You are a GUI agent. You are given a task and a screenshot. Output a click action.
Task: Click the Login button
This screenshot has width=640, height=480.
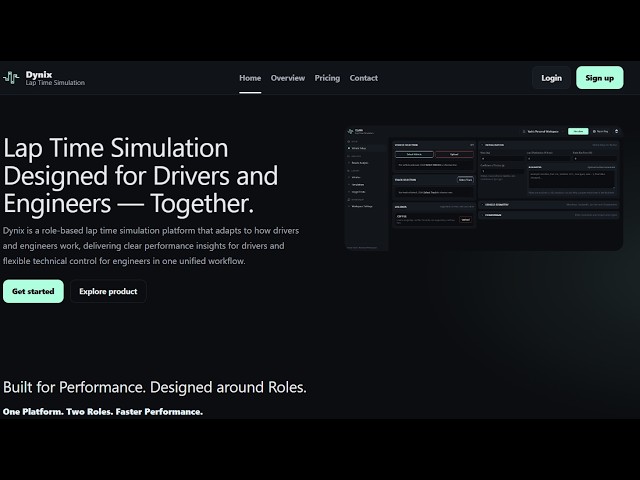(551, 78)
